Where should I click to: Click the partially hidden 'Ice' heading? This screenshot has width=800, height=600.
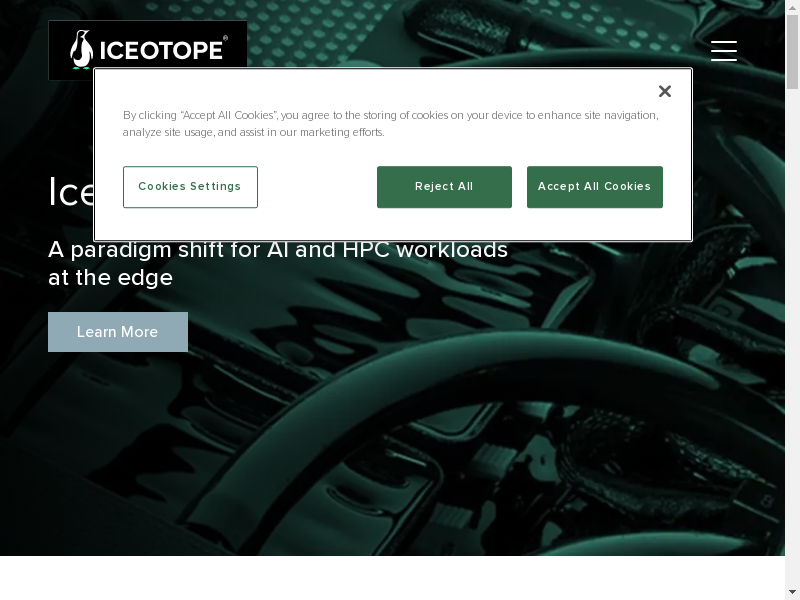pyautogui.click(x=71, y=192)
